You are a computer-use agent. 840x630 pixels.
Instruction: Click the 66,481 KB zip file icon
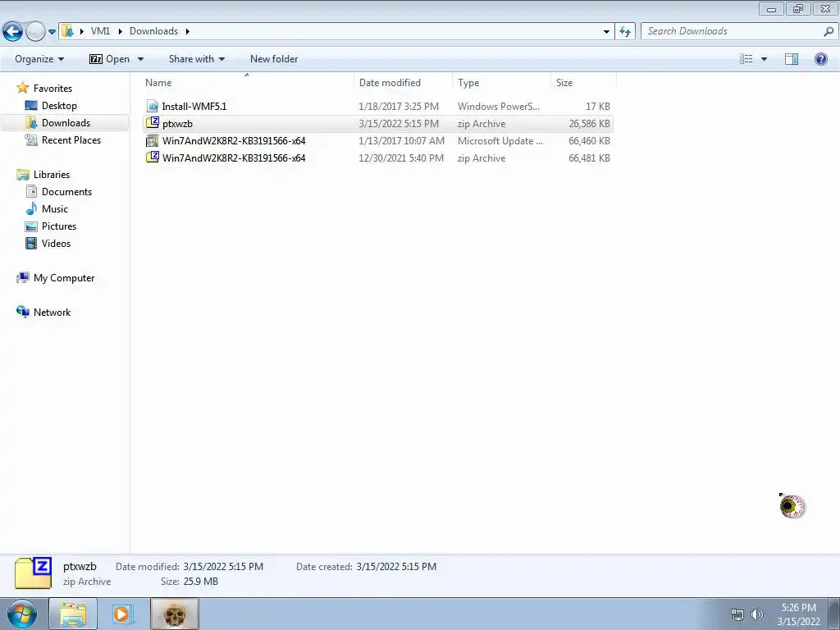(x=153, y=157)
